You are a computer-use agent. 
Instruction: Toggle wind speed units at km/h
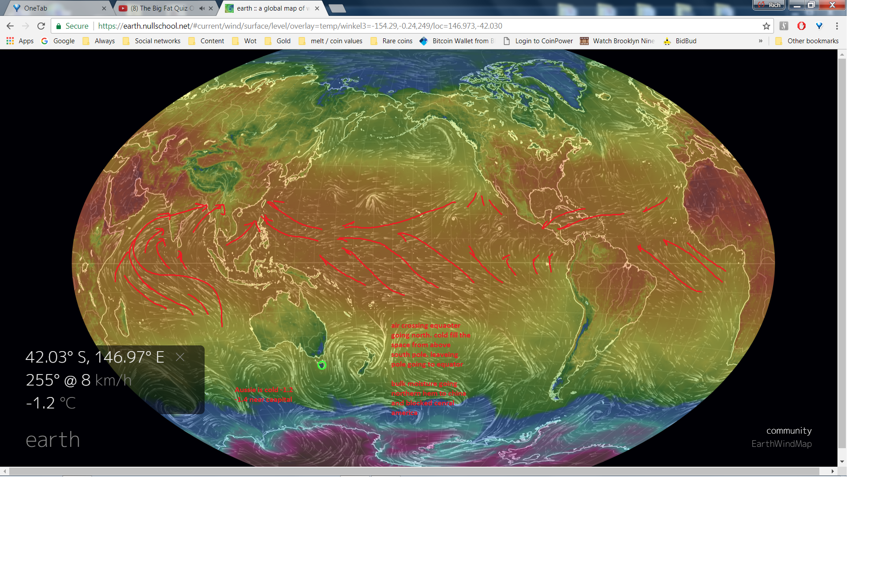113,380
